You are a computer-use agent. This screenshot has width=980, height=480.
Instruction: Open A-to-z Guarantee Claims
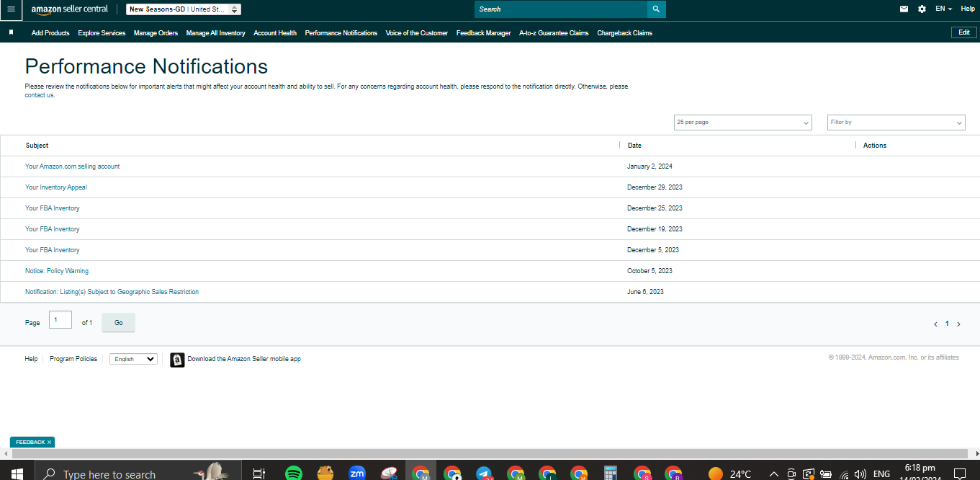554,33
